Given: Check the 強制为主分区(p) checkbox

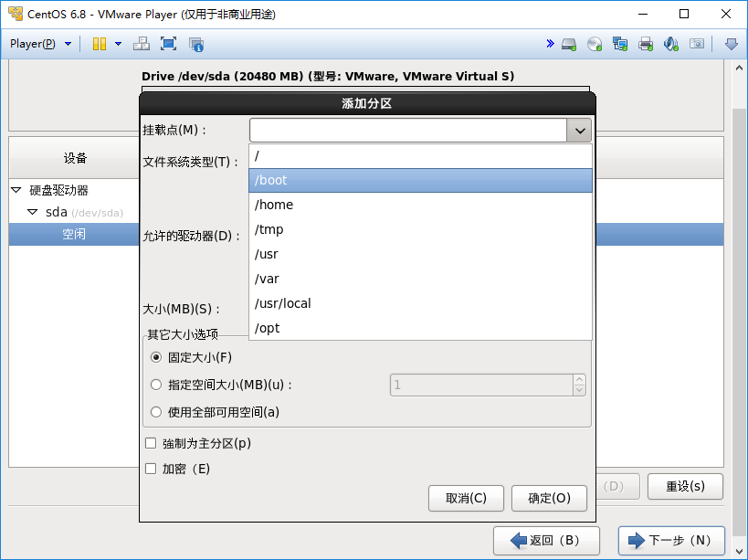Looking at the screenshot, I should [151, 443].
